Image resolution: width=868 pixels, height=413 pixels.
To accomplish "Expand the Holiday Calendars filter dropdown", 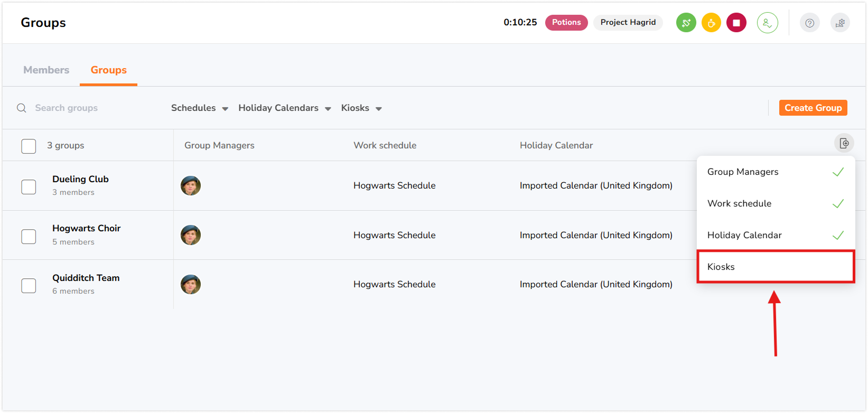I will [284, 108].
